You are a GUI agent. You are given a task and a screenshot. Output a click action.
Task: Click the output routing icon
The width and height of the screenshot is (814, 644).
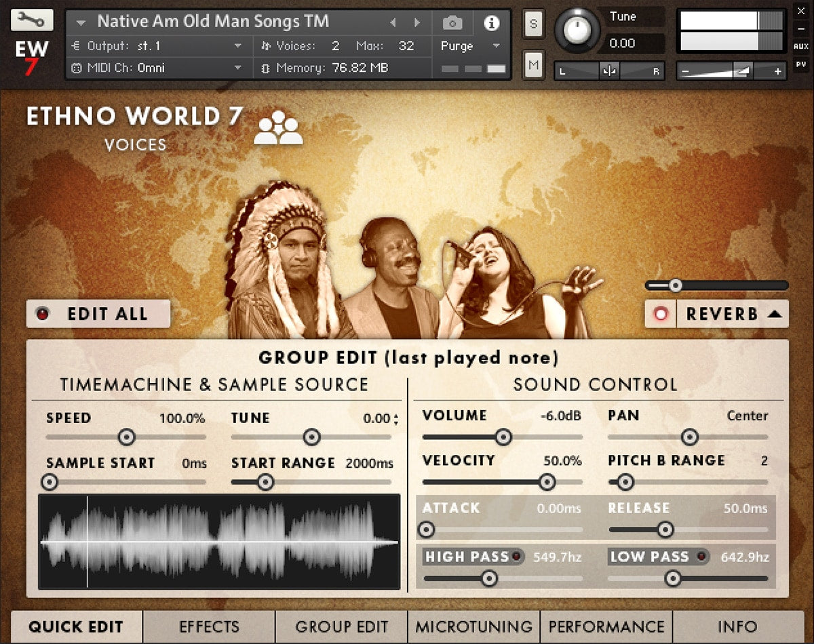point(76,46)
